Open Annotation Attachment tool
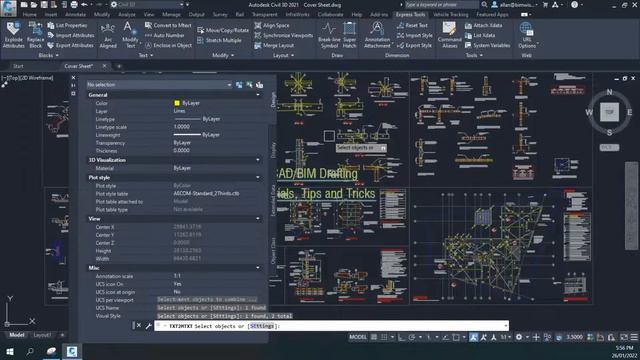The width and height of the screenshot is (640, 360). 377,35
